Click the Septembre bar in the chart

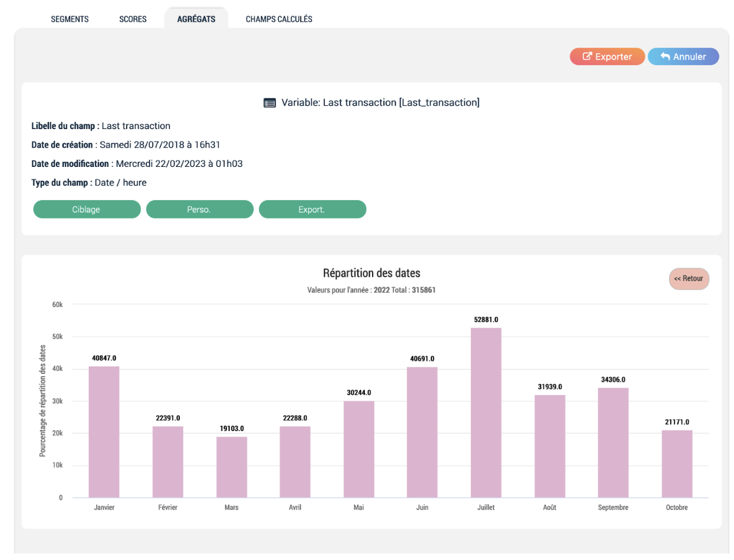[614, 443]
